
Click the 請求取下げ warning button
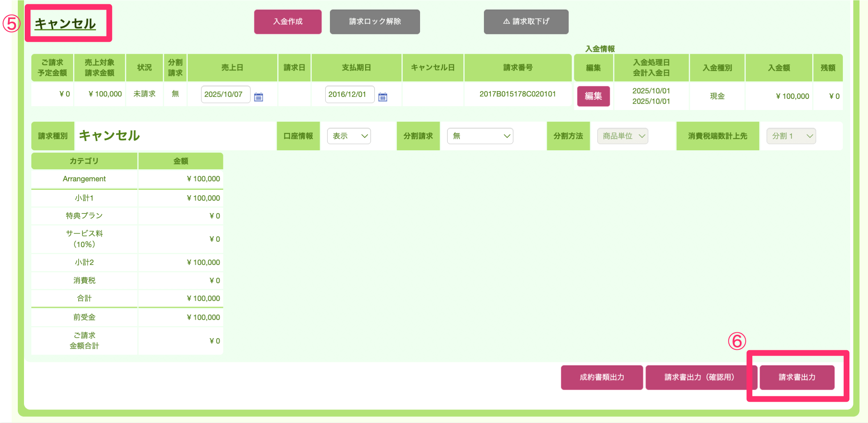(526, 22)
